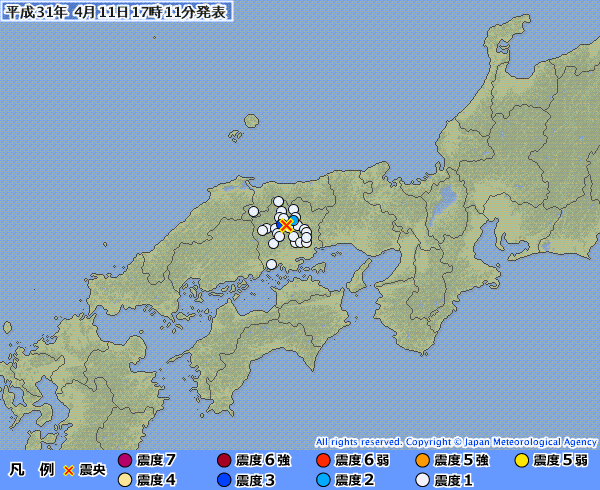Screen dimensions: 600x490
Task: Click the red X epicenter marker on map
Action: (286, 225)
